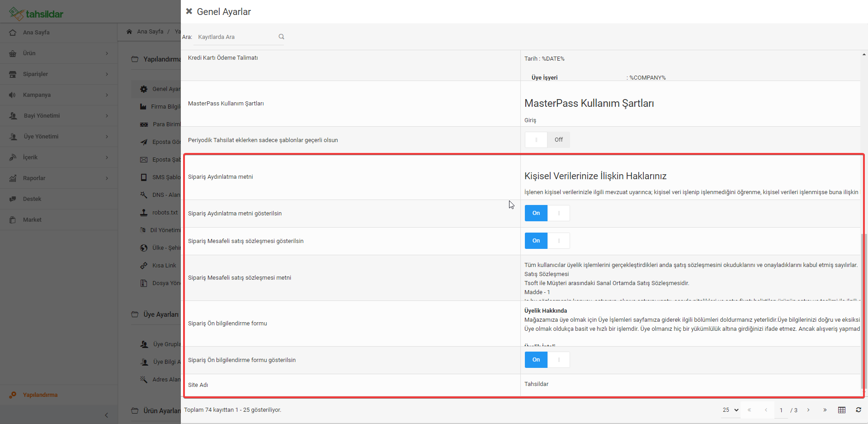The height and width of the screenshot is (424, 868).
Task: Open the table columns grid icon
Action: pyautogui.click(x=842, y=410)
